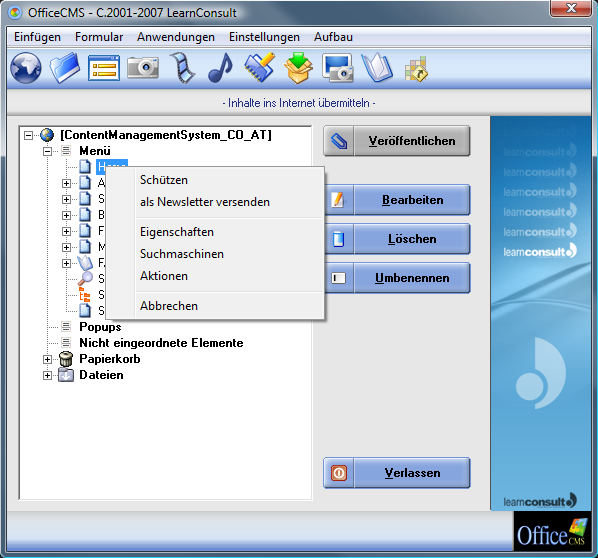Click the package download icon
This screenshot has width=598, height=558.
(298, 68)
